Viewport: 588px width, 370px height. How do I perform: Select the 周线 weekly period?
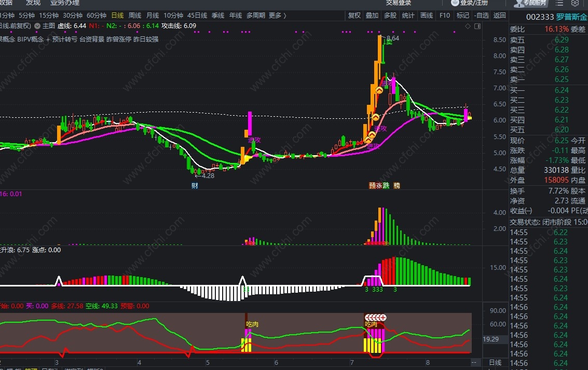(135, 16)
